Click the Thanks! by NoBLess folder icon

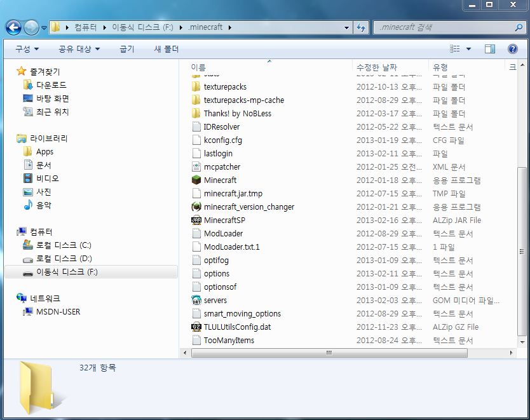(196, 114)
